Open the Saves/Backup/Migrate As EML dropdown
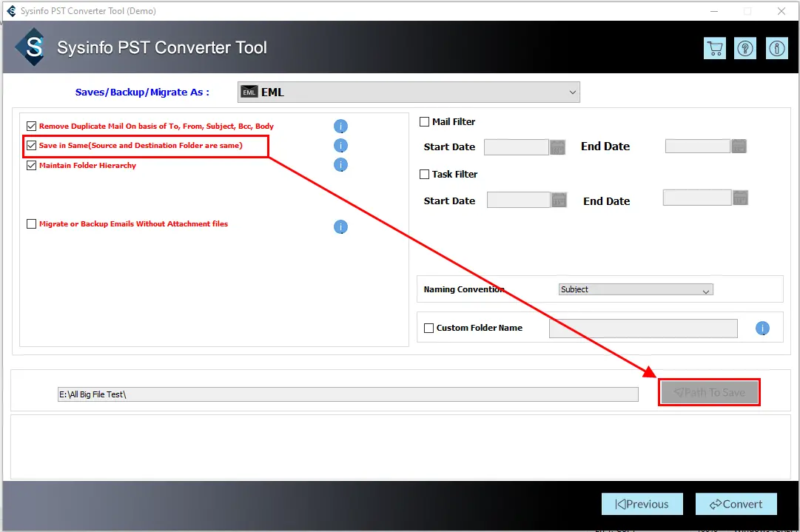 [x=409, y=92]
